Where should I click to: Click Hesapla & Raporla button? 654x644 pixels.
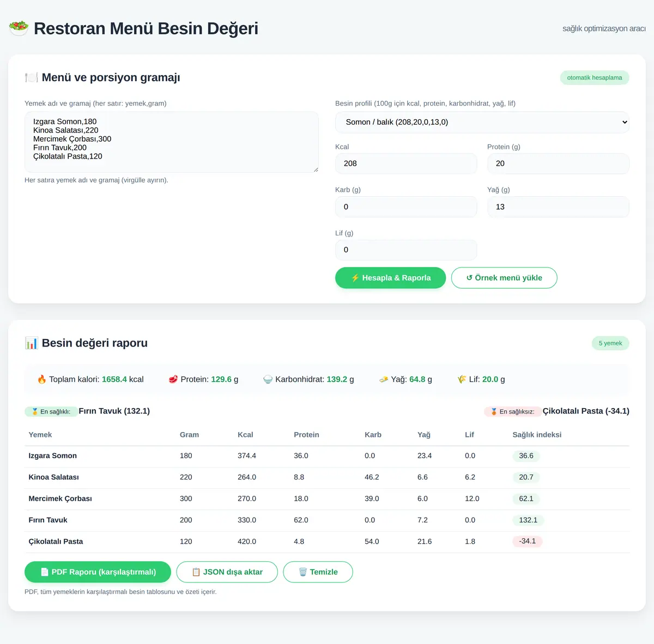(390, 278)
